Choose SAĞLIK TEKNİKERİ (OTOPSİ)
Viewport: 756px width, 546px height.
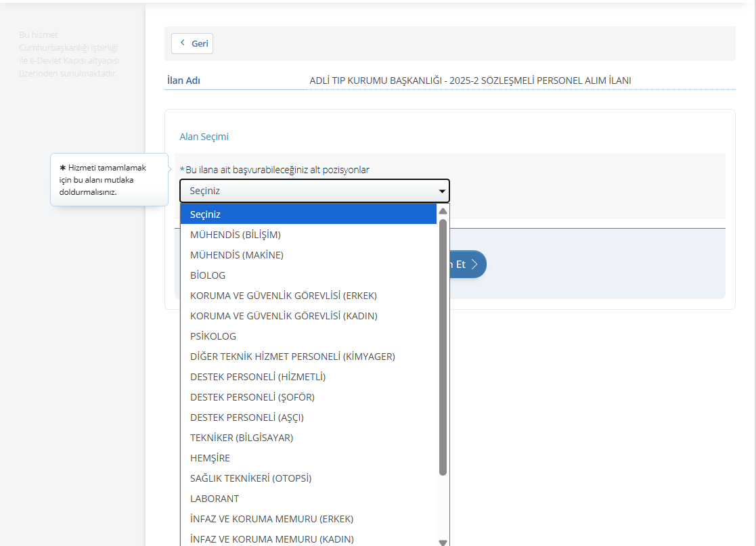308,478
